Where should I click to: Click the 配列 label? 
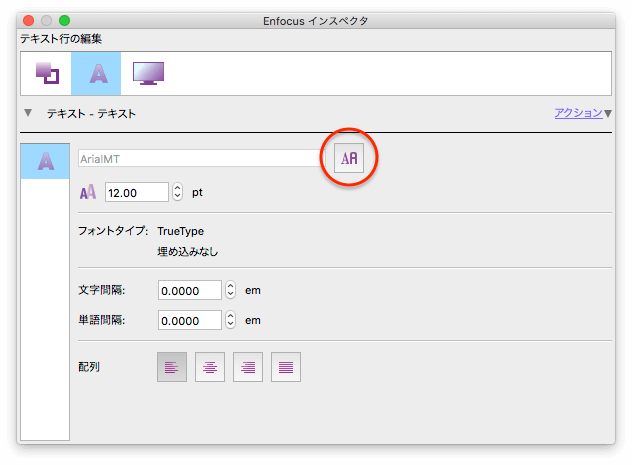(89, 367)
